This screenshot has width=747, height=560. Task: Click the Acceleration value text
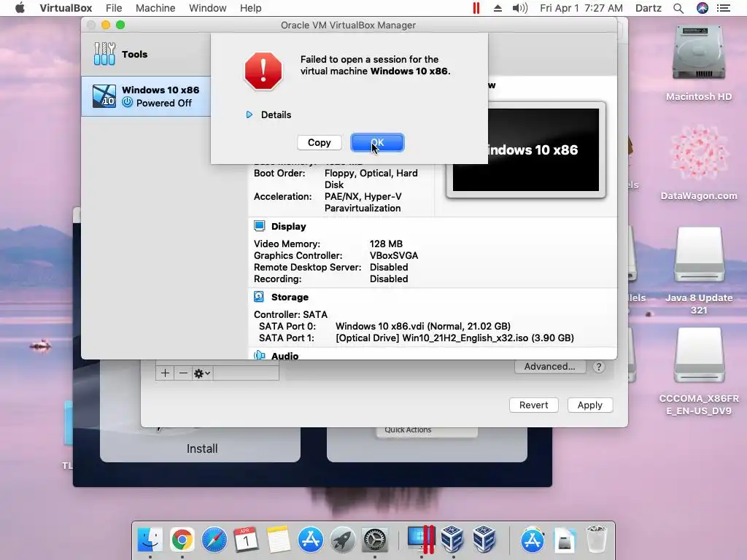(x=363, y=203)
